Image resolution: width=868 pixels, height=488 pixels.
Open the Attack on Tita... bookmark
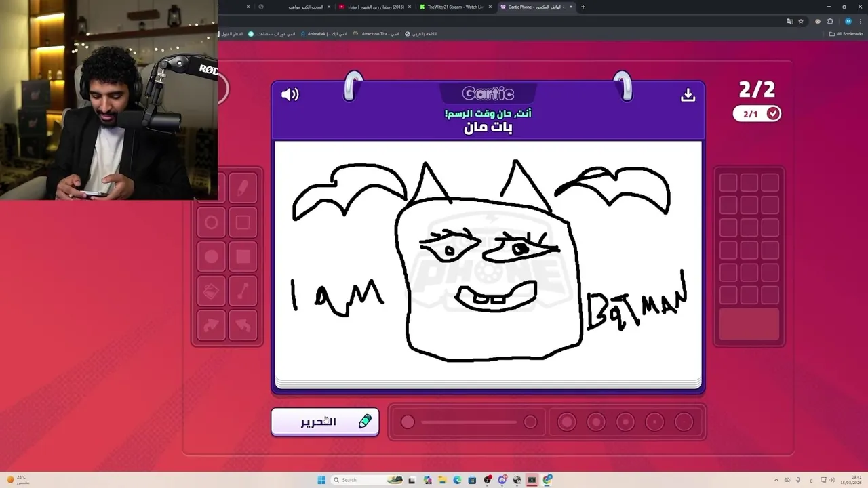(x=376, y=33)
